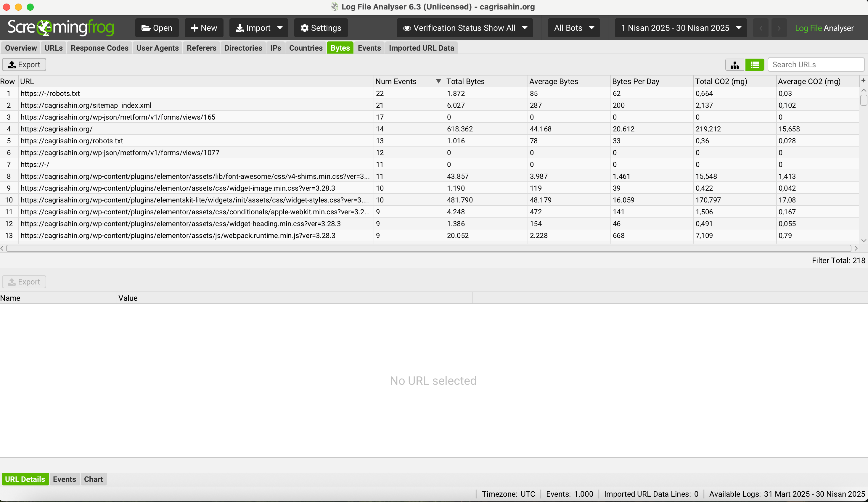Export the bytes table data
The image size is (868, 502).
coord(24,65)
